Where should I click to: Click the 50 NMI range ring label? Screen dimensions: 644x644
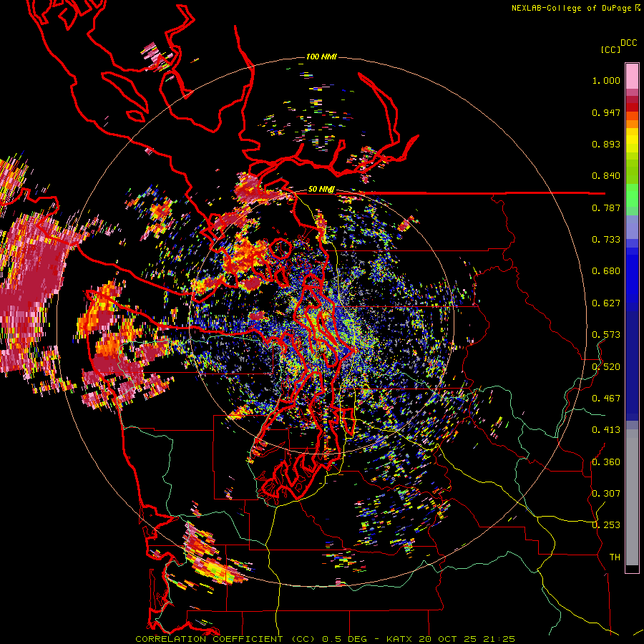(x=321, y=189)
